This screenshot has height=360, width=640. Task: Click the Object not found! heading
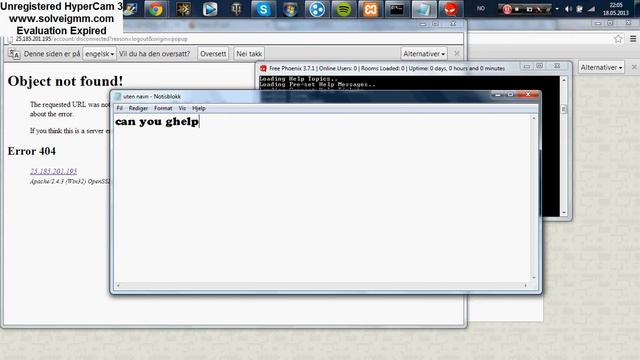point(65,81)
